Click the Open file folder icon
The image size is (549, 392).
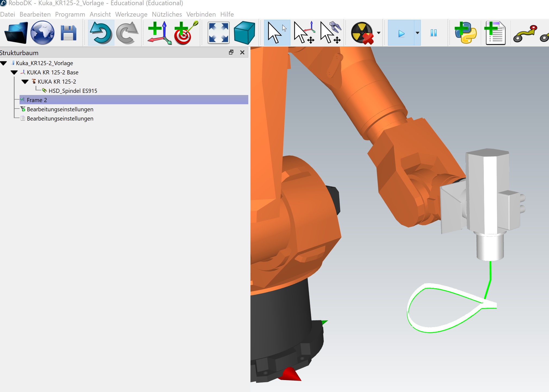[16, 33]
